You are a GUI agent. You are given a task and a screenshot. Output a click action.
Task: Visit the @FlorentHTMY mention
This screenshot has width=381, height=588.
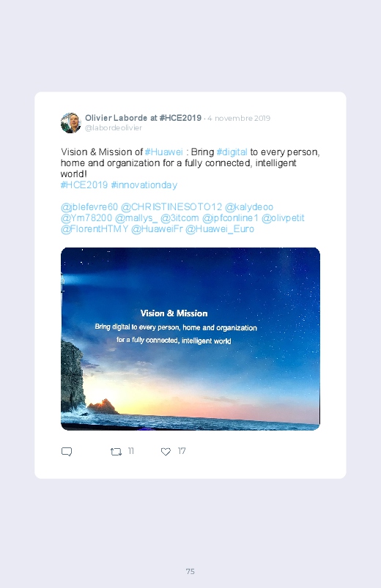[95, 228]
